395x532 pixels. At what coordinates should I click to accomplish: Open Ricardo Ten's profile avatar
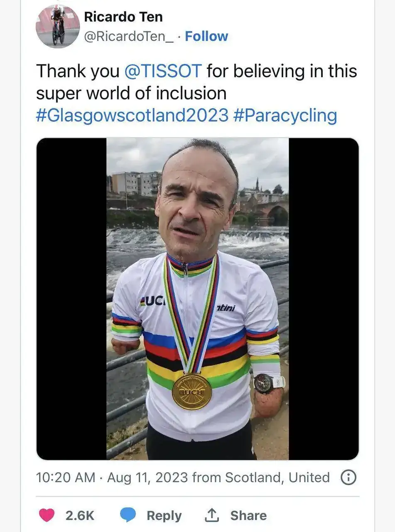58,27
